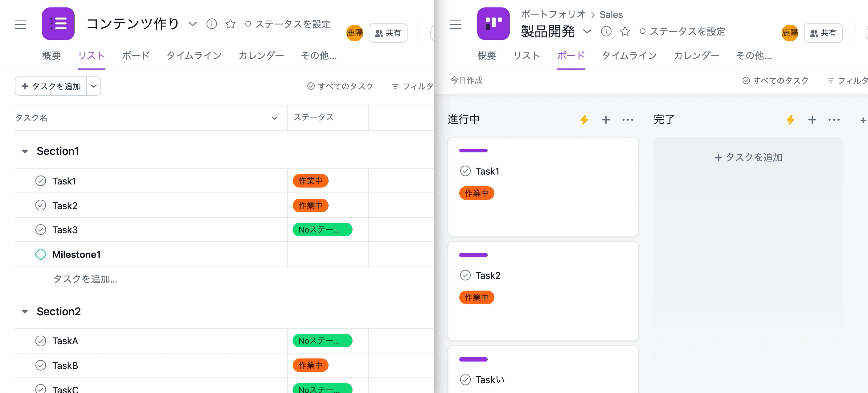The width and height of the screenshot is (868, 393).
Task: Collapse Section1 with its triangle
Action: [25, 151]
